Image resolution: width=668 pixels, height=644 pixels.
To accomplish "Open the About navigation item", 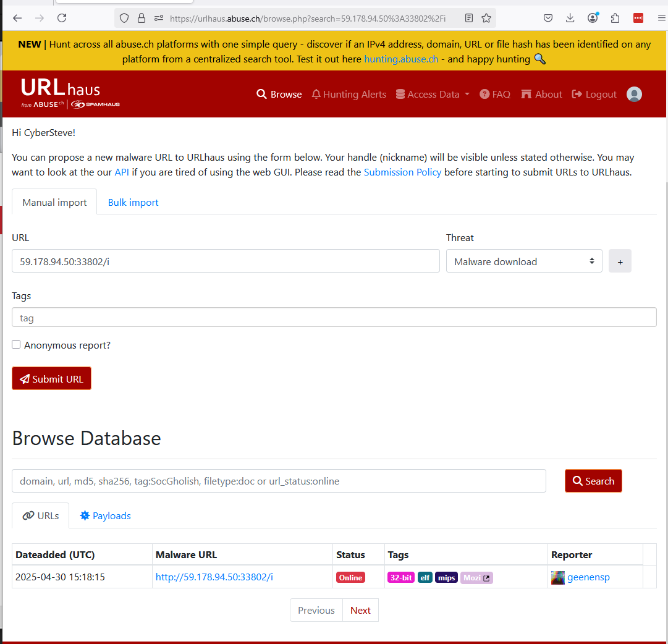I will pyautogui.click(x=541, y=94).
